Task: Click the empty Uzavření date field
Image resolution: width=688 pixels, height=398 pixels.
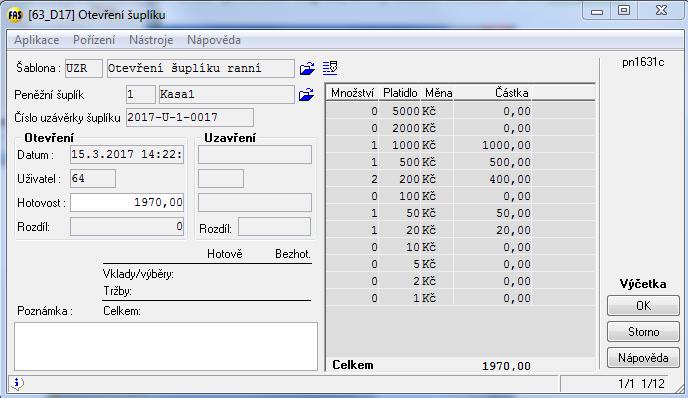Action: (254, 155)
